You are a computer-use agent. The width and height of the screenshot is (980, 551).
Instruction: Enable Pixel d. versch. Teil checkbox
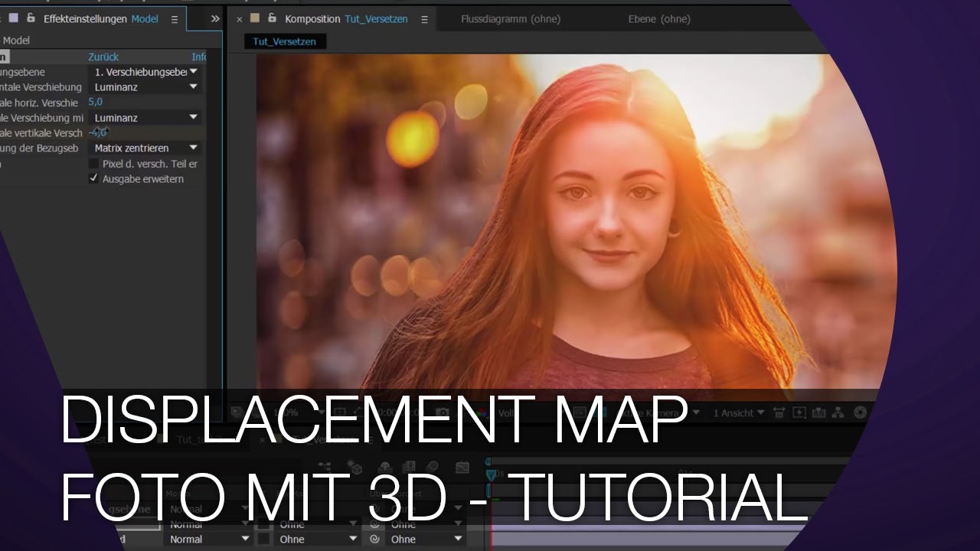94,164
